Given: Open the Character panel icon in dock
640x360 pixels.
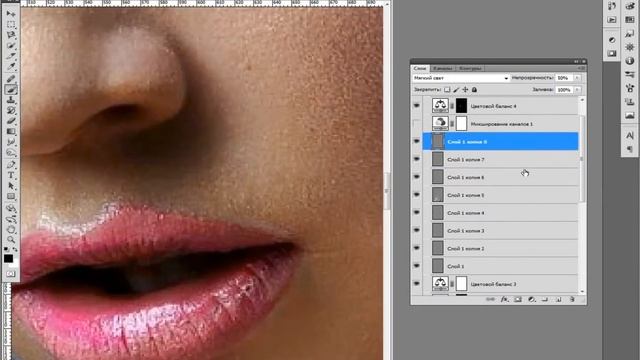Looking at the screenshot, I should (x=630, y=135).
